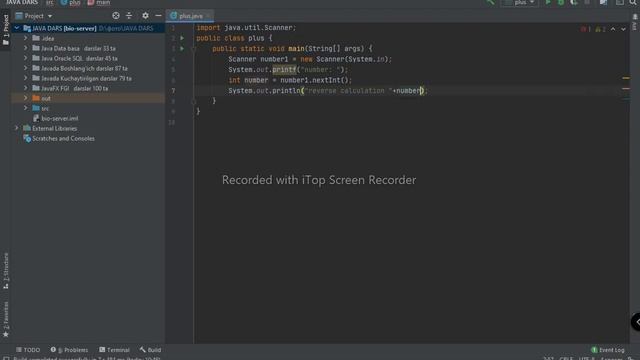
Task: Collapse all in Project panel toolbar
Action: (129, 16)
